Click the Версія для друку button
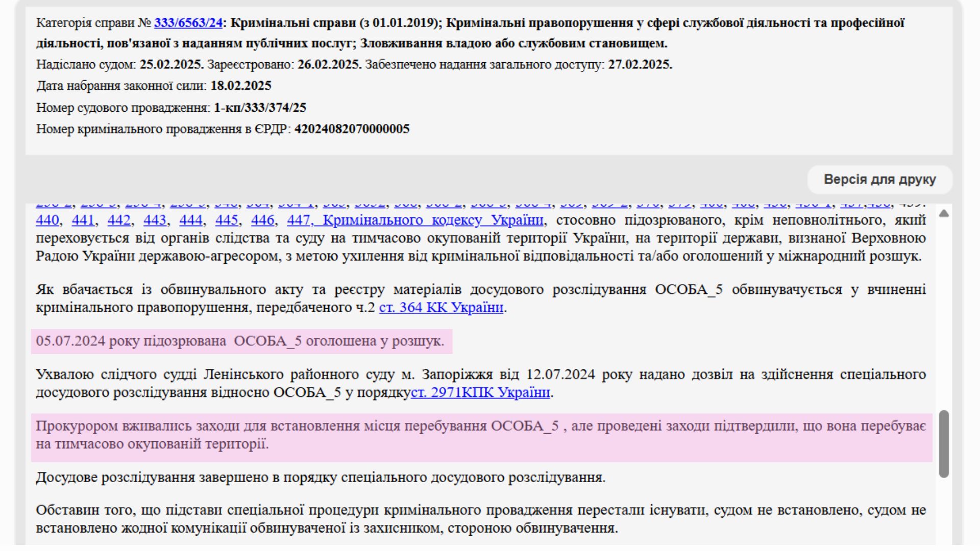 (x=879, y=180)
